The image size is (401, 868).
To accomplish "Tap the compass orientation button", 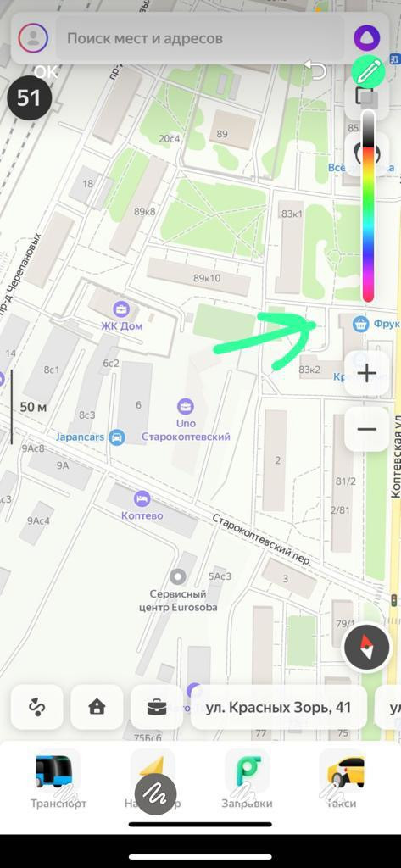I will pyautogui.click(x=366, y=648).
